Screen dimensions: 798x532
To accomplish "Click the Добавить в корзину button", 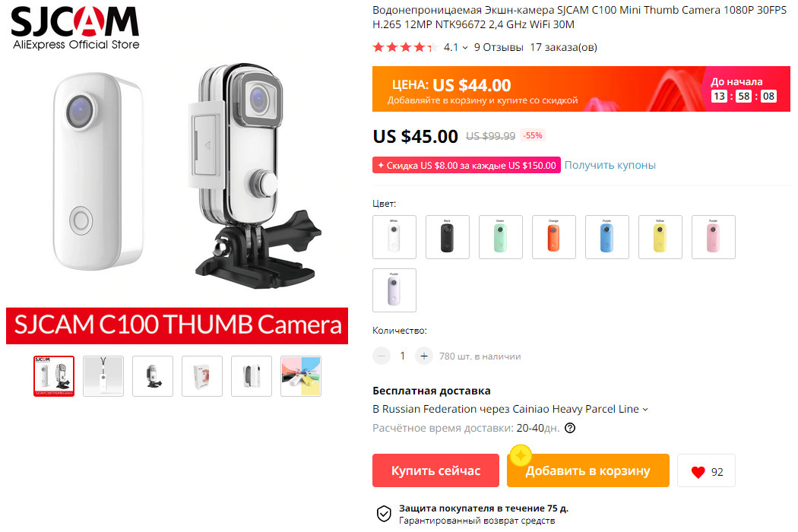I will pos(587,470).
